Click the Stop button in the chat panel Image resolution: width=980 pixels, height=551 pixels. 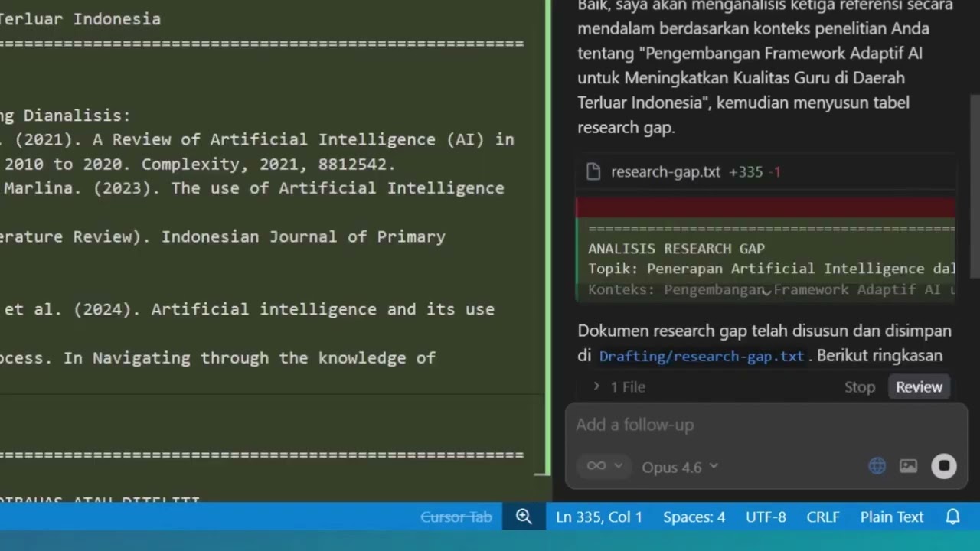click(860, 387)
